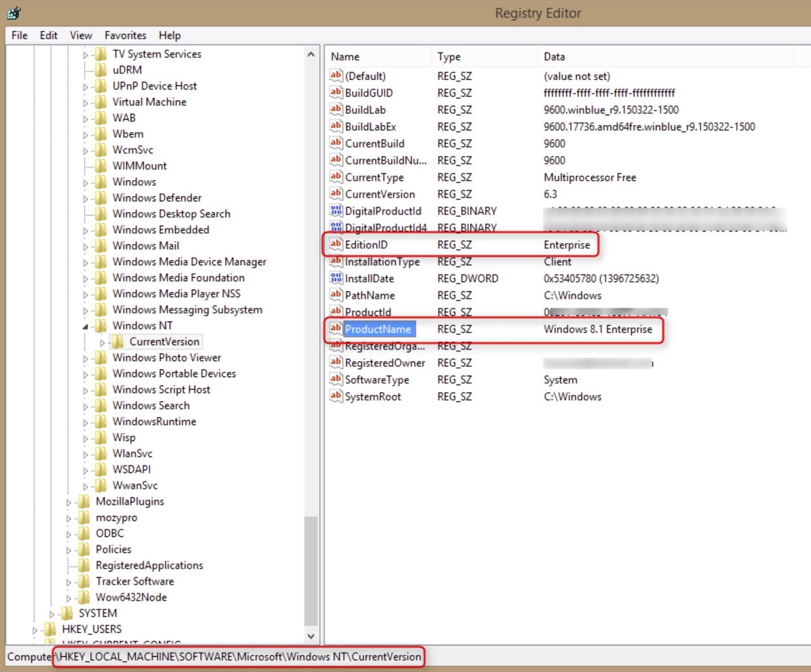Open the Edit menu
This screenshot has height=672, width=811.
point(49,35)
